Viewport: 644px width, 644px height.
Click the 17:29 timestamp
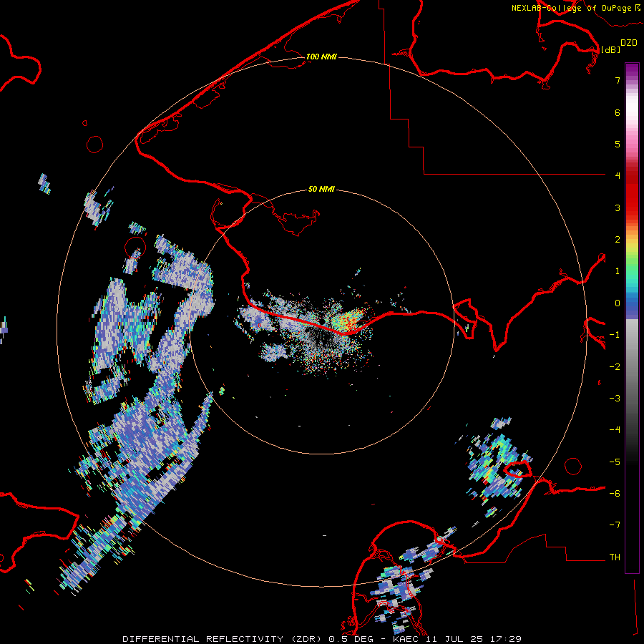[x=507, y=639]
